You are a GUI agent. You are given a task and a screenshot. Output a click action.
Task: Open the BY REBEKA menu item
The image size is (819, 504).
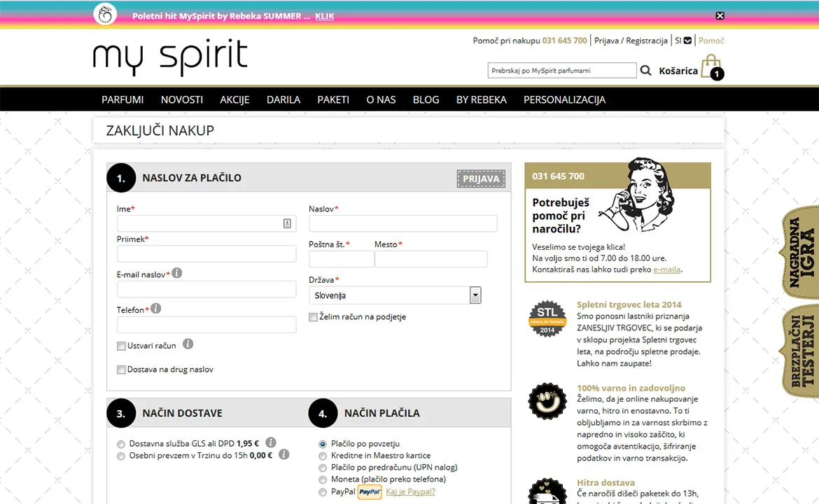481,99
